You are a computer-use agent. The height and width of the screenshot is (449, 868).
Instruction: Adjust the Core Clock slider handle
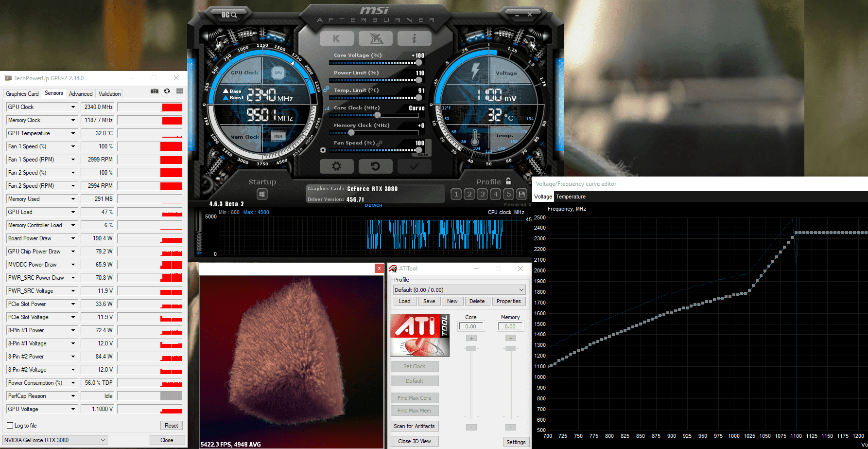click(378, 115)
